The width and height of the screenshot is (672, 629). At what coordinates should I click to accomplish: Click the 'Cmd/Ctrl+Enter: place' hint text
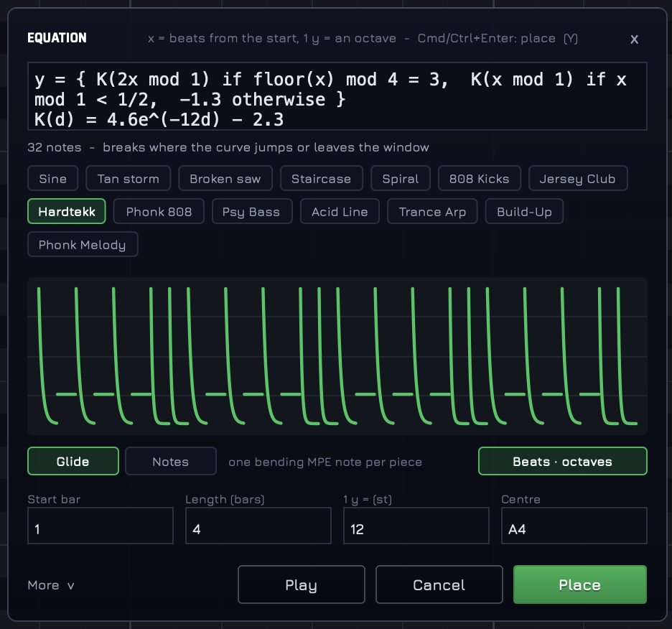point(487,39)
